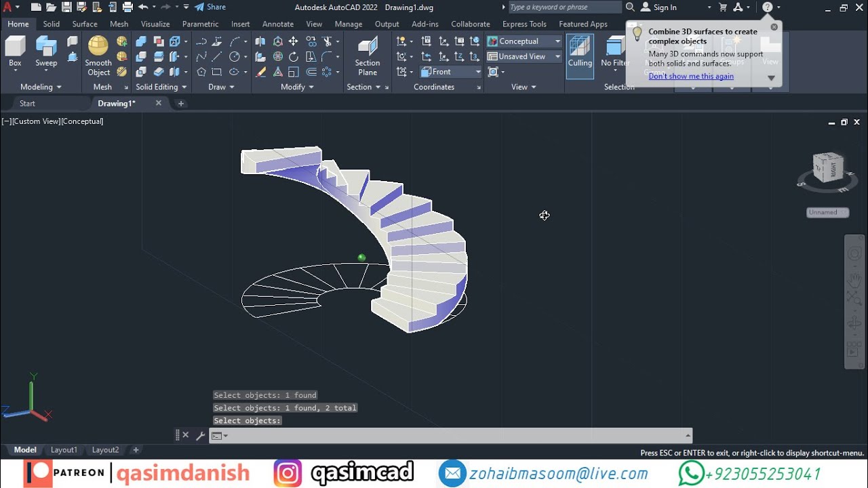Screen dimensions: 868x488
Task: Click the Conceptual viewport style label
Action: pos(82,121)
